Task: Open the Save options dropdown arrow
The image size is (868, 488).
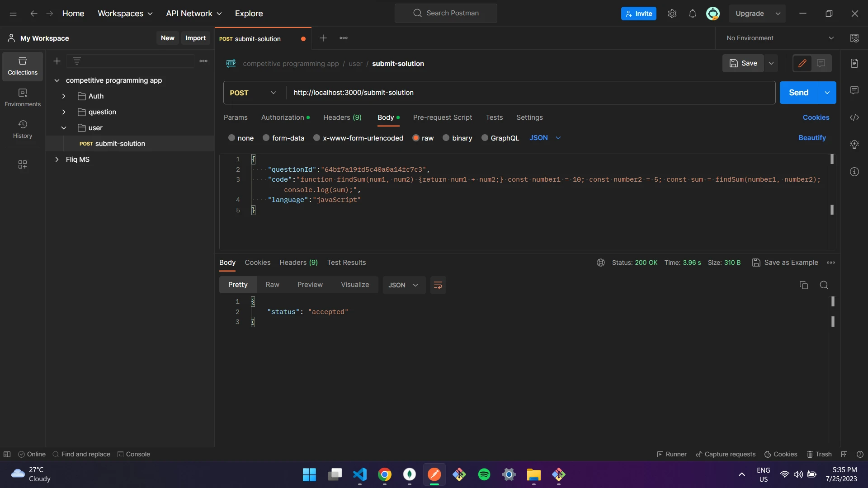Action: (x=771, y=63)
